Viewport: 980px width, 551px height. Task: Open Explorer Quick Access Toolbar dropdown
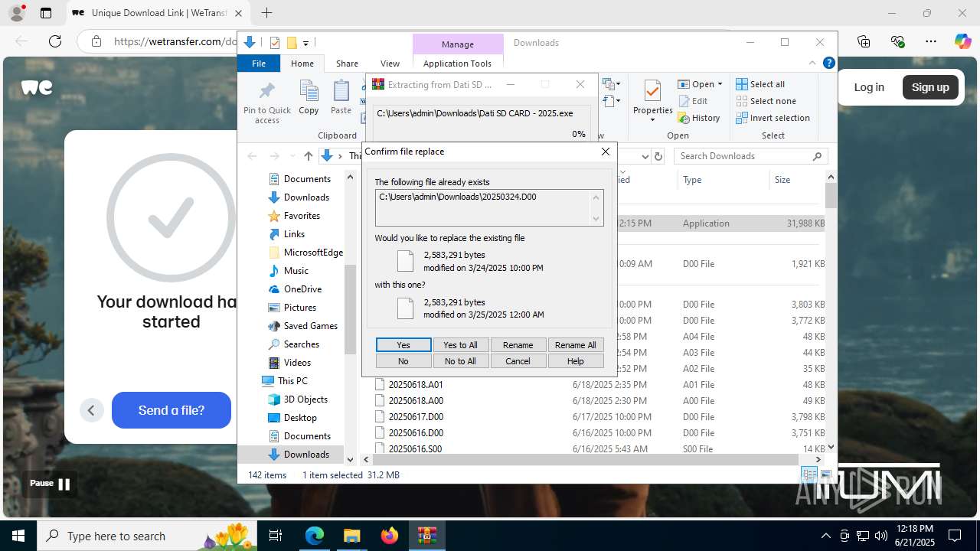pyautogui.click(x=305, y=43)
